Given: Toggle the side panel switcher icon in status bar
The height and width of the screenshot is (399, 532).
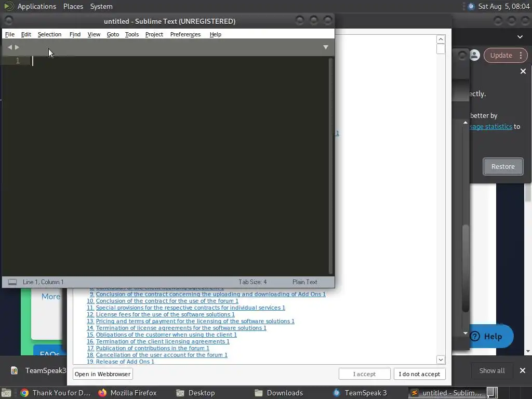Looking at the screenshot, I should coord(12,282).
